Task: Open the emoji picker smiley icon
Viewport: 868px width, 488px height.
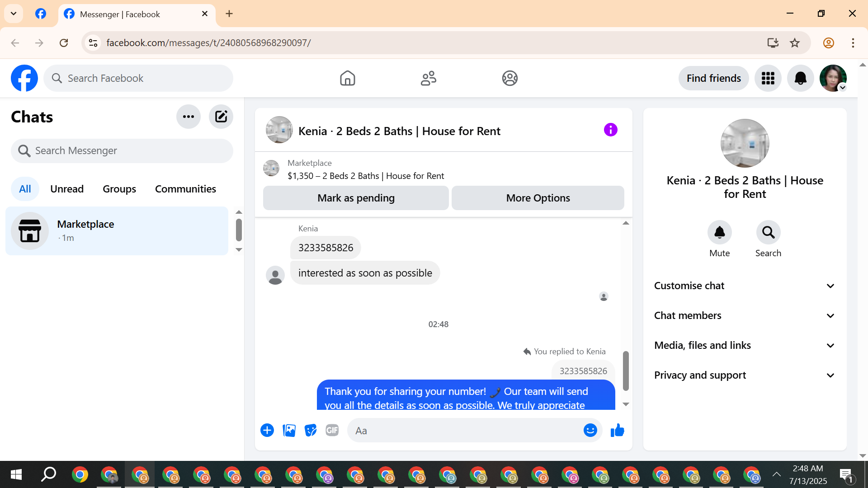Action: (x=590, y=430)
